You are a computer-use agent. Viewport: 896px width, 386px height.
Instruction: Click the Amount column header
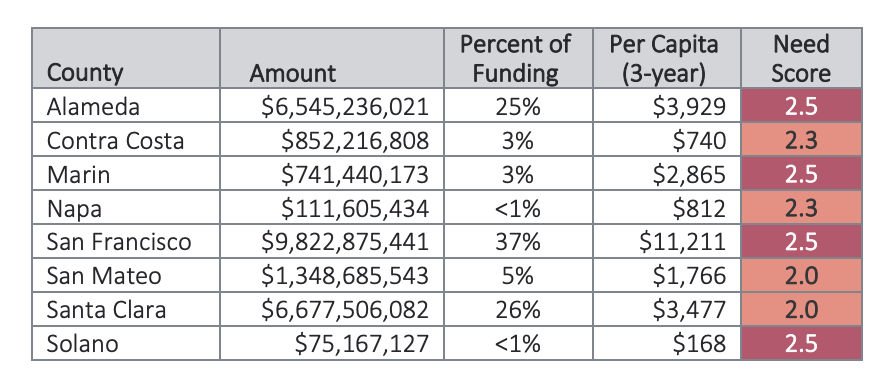point(332,58)
